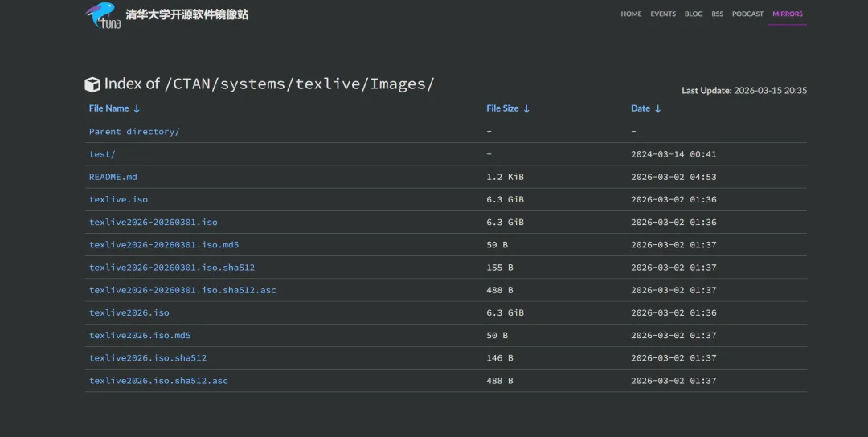Viewport: 868px width, 437px height.
Task: Sort by File Name arrow
Action: pos(137,108)
